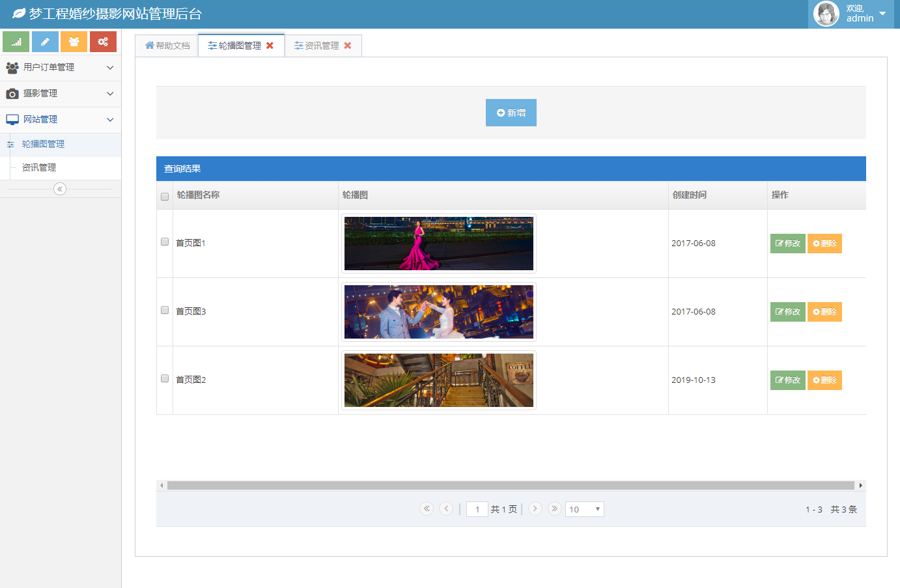
Task: Check the select-all checkbox in table header
Action: click(x=164, y=196)
